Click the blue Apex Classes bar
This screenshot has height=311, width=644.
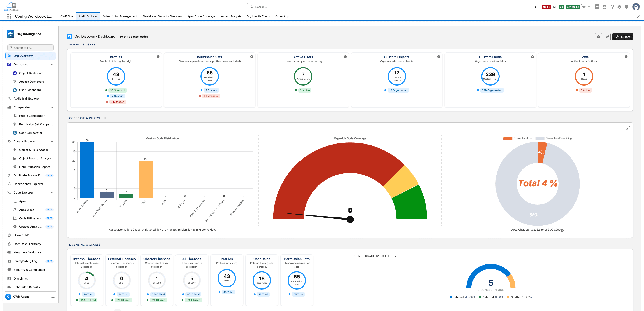(87, 170)
